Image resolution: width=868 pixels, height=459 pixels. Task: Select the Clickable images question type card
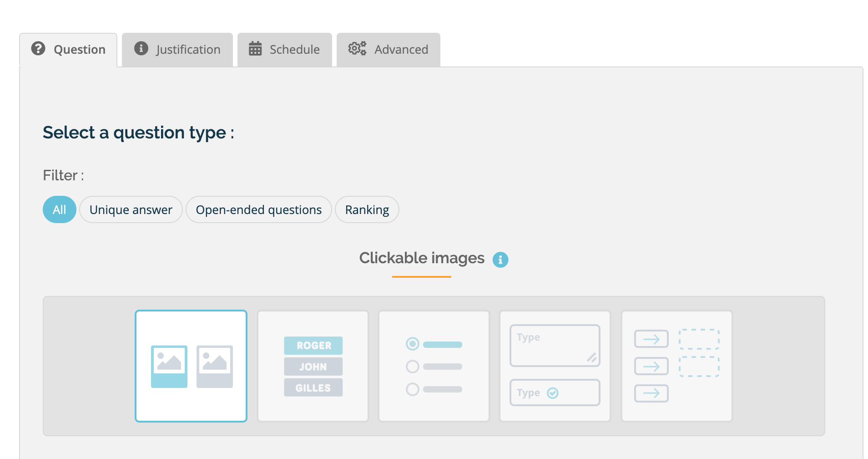coord(191,366)
